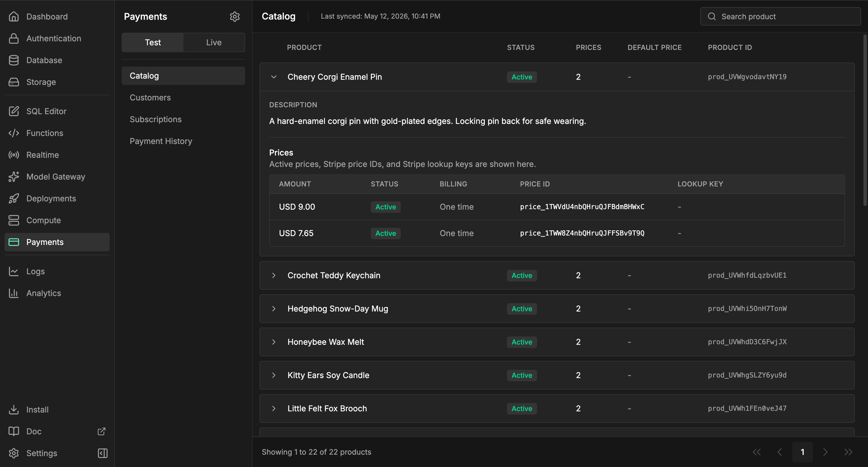
Task: Click the USD 7.65 amount
Action: (296, 233)
